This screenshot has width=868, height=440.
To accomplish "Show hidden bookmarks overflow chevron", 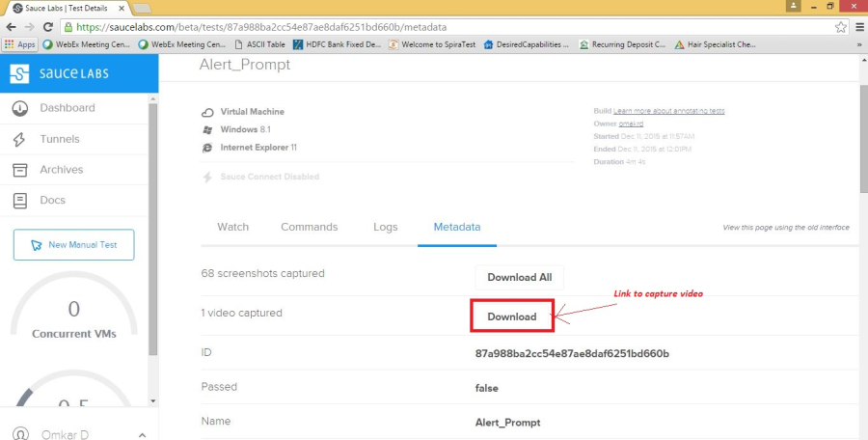I will [858, 44].
